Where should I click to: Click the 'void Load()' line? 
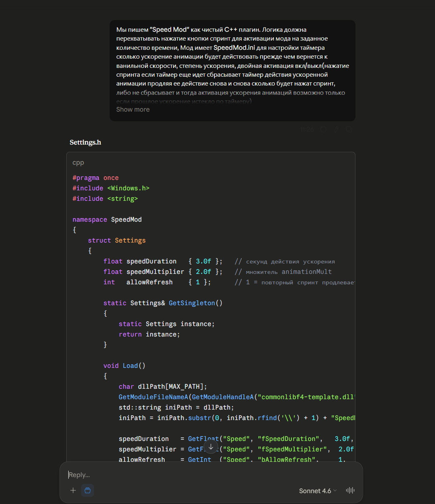click(x=125, y=366)
